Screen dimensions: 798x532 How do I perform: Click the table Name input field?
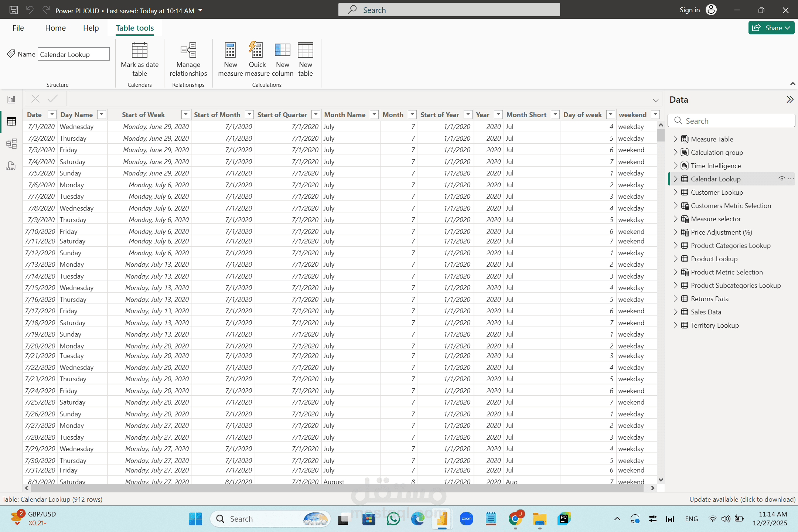point(74,54)
